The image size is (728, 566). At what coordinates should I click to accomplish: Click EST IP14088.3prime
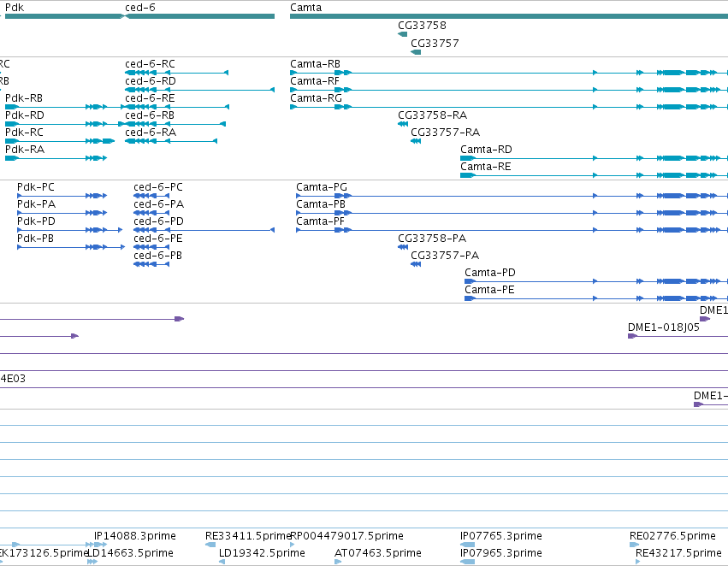100,545
